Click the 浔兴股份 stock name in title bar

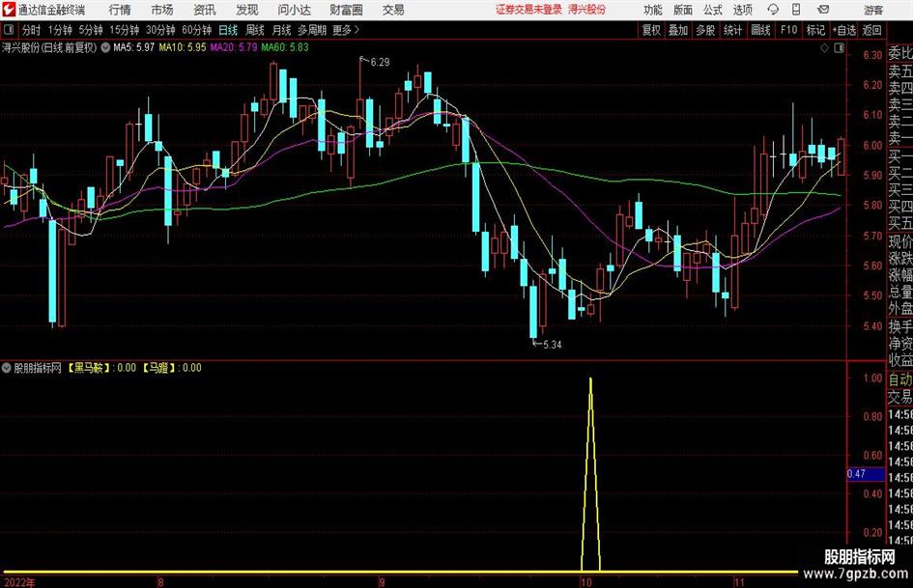587,10
